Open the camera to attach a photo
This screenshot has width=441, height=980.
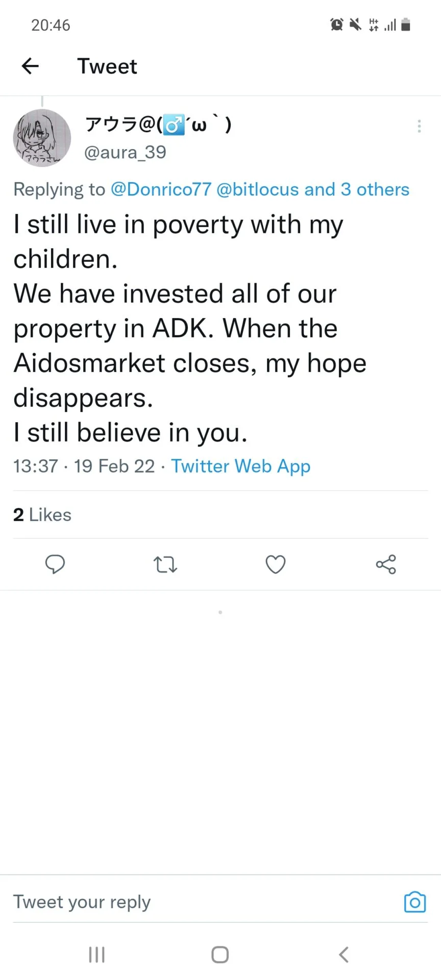[x=414, y=902]
